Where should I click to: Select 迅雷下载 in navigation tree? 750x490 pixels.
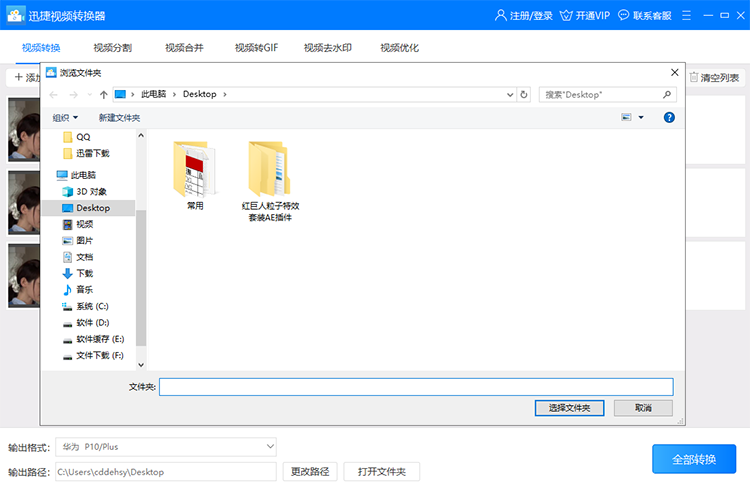(x=87, y=153)
